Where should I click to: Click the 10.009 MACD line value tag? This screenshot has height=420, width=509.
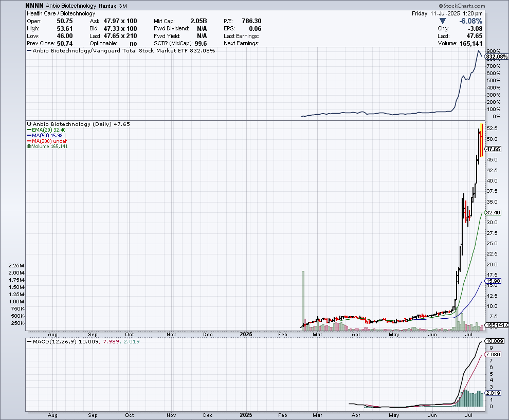(495, 341)
